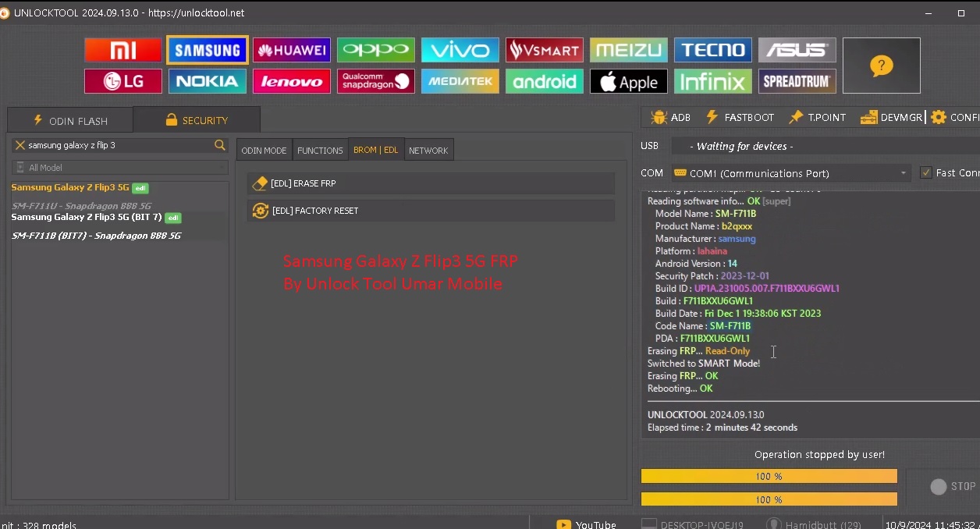Screen dimensions: 980x529
Task: Open the USB waiting for devices dropdown
Action: [825, 146]
